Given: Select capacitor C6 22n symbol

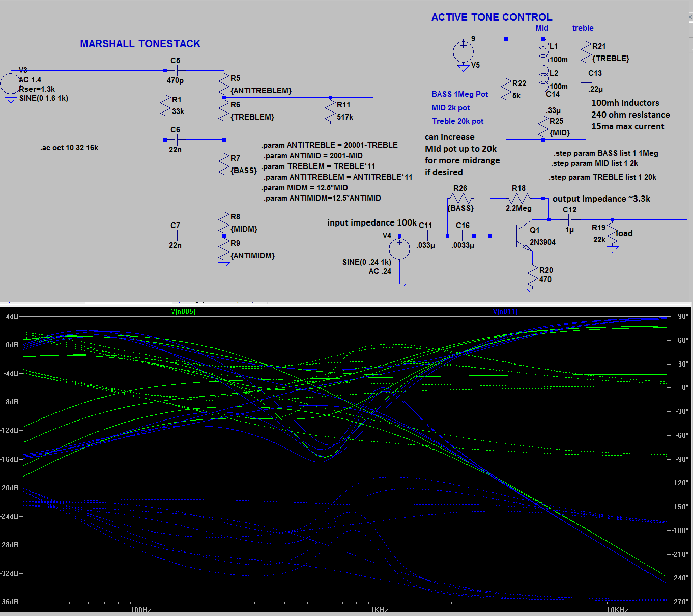Looking at the screenshot, I should point(176,139).
